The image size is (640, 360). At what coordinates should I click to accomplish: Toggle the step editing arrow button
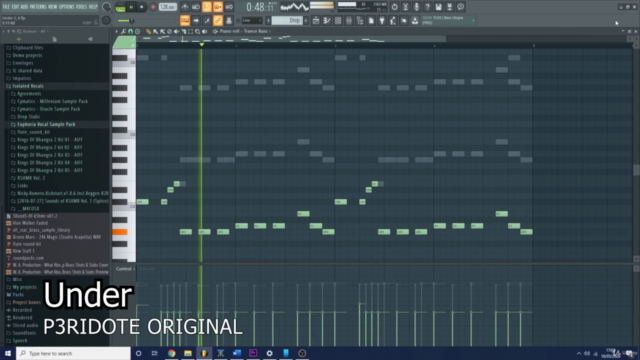196,20
